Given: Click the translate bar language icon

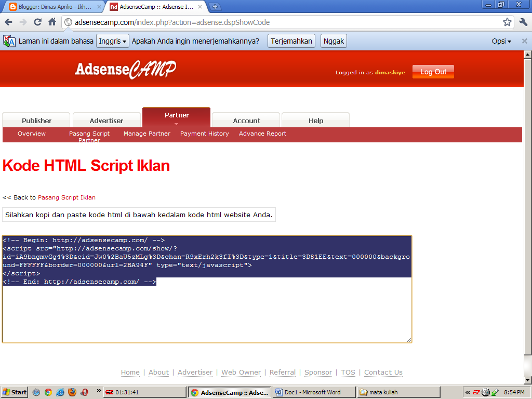Looking at the screenshot, I should [9, 41].
